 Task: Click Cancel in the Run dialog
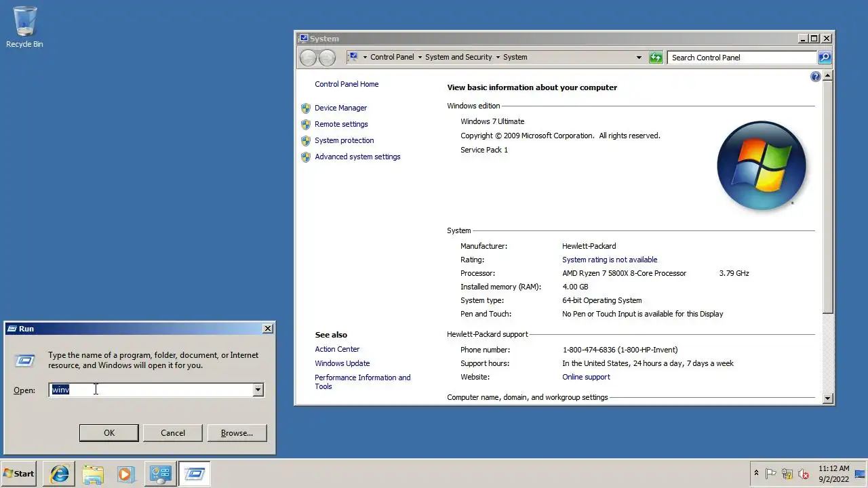[173, 433]
